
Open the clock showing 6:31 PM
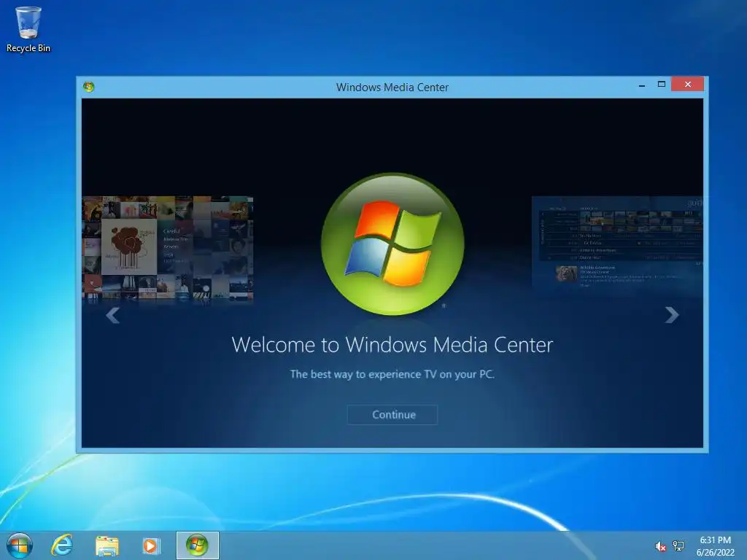click(715, 546)
